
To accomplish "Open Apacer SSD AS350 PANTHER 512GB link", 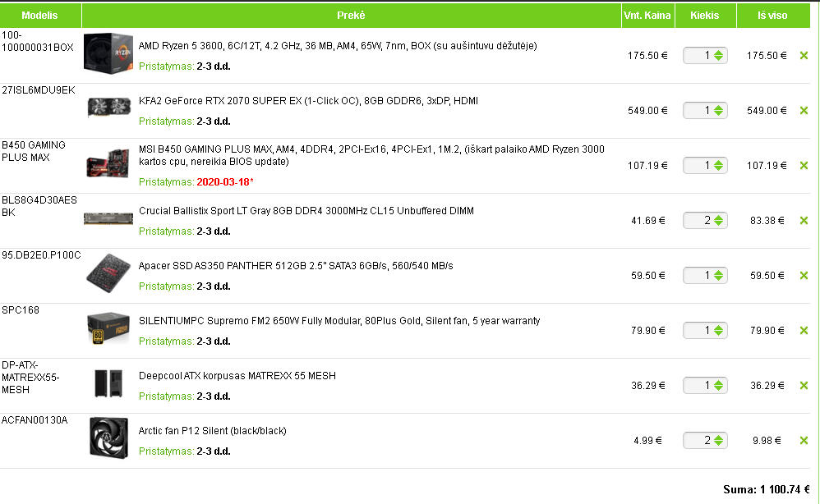I will (296, 266).
